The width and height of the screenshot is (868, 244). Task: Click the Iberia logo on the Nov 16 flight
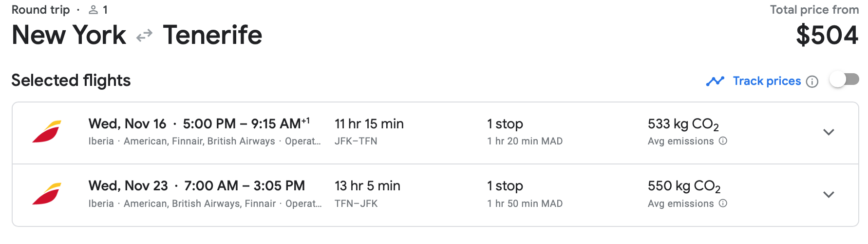click(47, 132)
